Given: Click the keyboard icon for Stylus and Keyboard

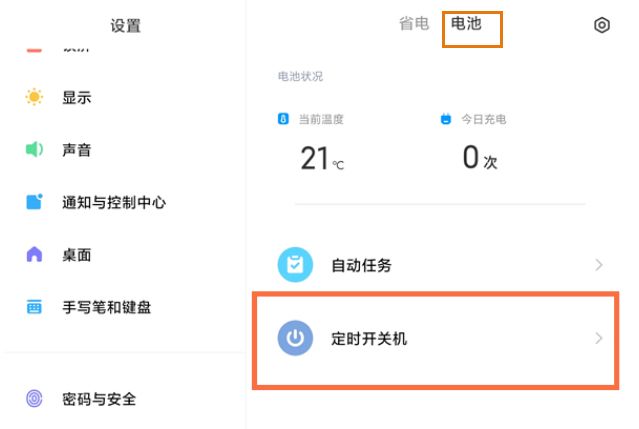Looking at the screenshot, I should (x=35, y=307).
